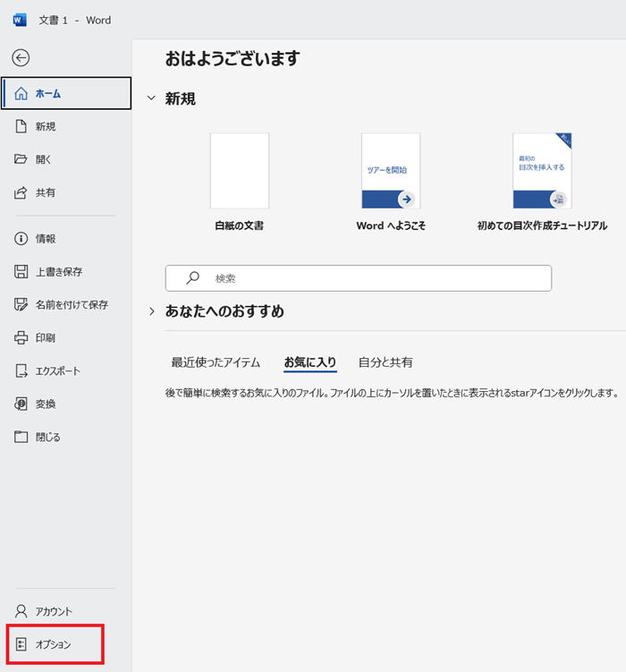Click the あなたへのおすすめ heading text

224,311
